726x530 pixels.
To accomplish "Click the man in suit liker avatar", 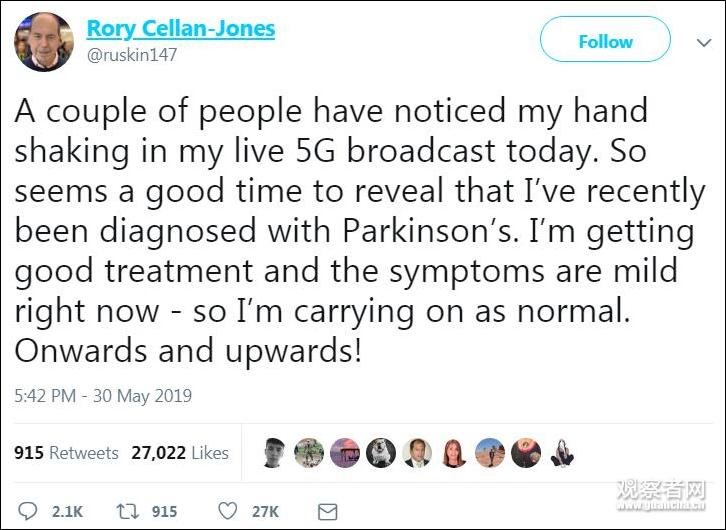I will coord(417,453).
